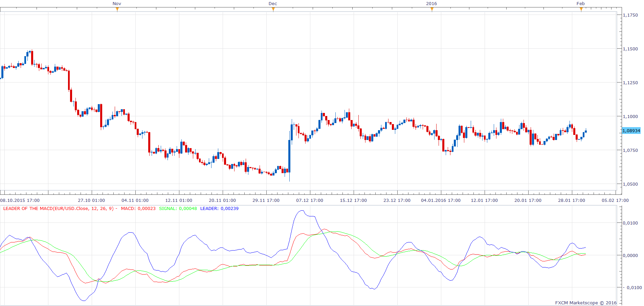Viewport: 644px width, 306px height.
Task: Click the Dec month marker triangle
Action: pyautogui.click(x=273, y=9)
